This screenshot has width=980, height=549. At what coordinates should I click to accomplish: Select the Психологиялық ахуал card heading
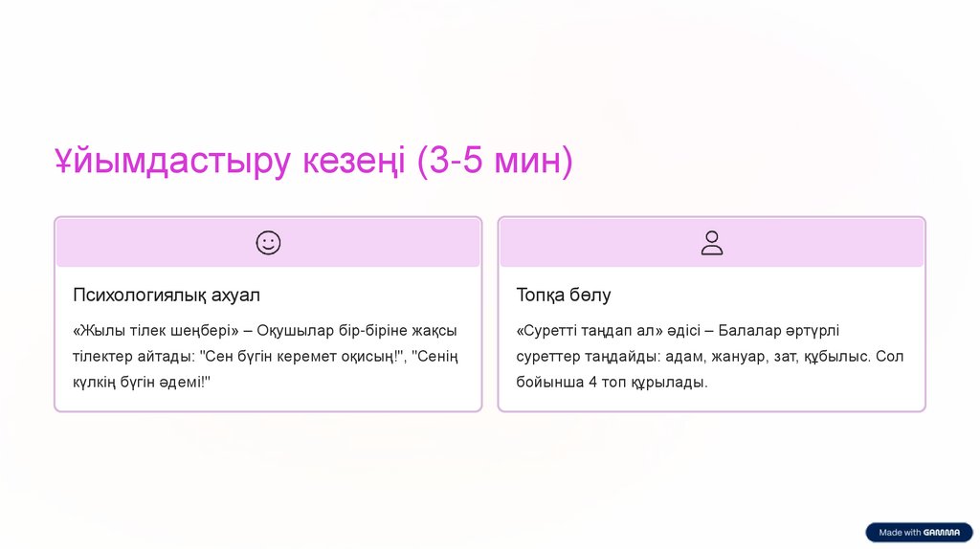[x=167, y=295]
